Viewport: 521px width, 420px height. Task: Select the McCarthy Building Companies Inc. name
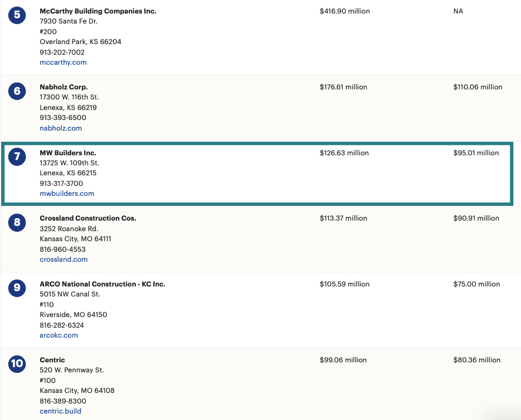[x=98, y=11]
